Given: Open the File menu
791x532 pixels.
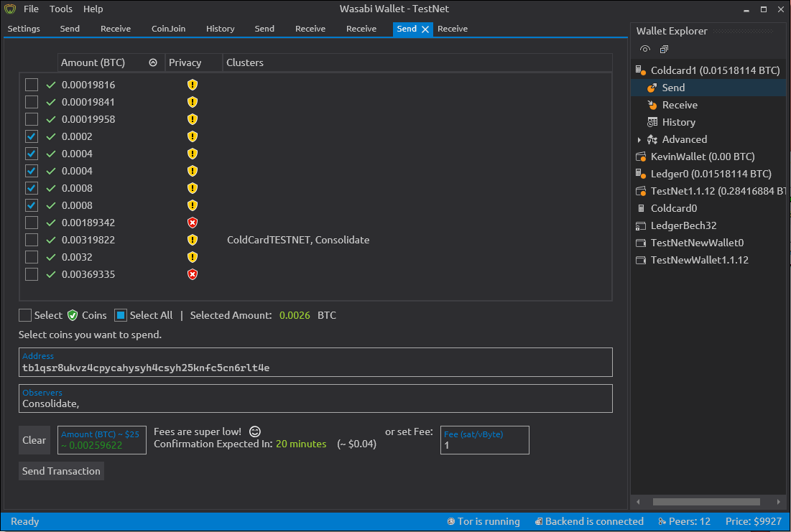Looking at the screenshot, I should pyautogui.click(x=31, y=9).
